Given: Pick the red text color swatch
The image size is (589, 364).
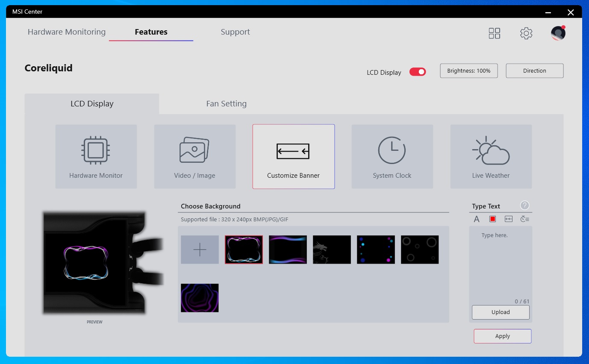Looking at the screenshot, I should pyautogui.click(x=492, y=219).
